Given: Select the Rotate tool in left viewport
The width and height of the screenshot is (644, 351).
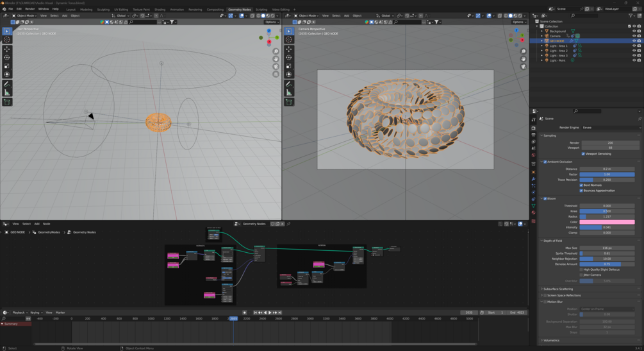Looking at the screenshot, I should (7, 57).
